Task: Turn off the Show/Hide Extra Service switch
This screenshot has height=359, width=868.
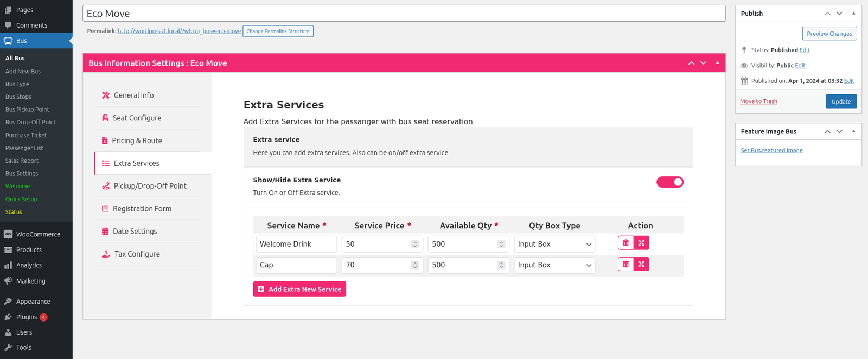Action: pos(669,182)
